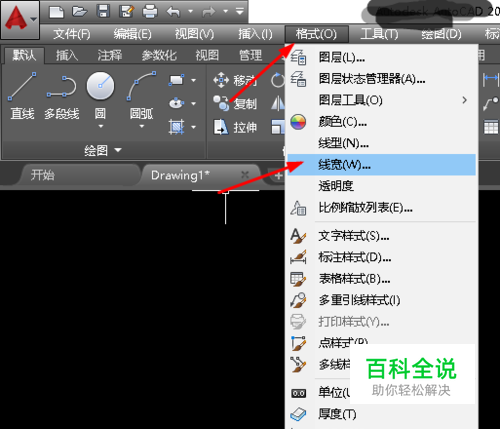Click the 格式(O) menu header
Viewport: 500px width, 429px height.
[316, 34]
